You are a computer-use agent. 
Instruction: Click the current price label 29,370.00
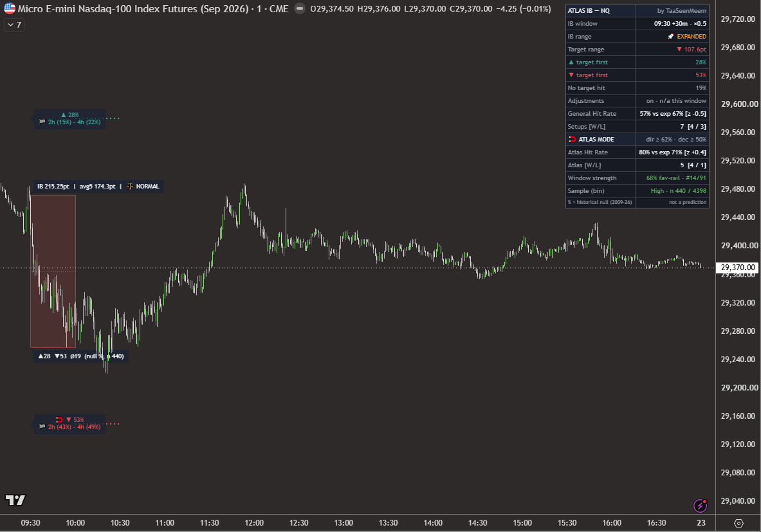coord(737,268)
